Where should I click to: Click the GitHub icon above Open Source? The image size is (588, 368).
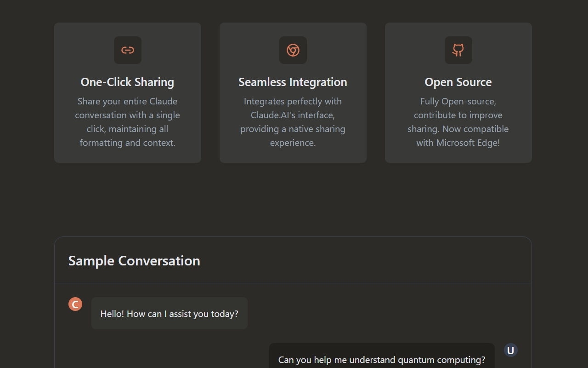tap(458, 50)
